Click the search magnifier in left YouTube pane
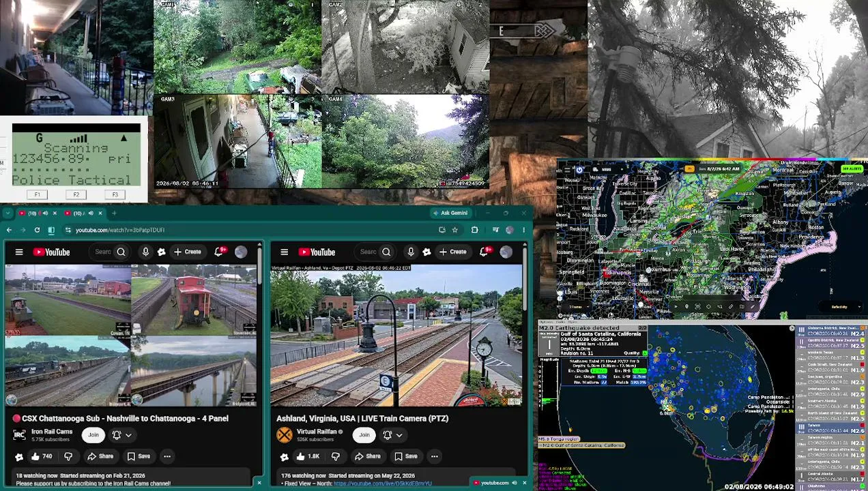 [x=121, y=252]
